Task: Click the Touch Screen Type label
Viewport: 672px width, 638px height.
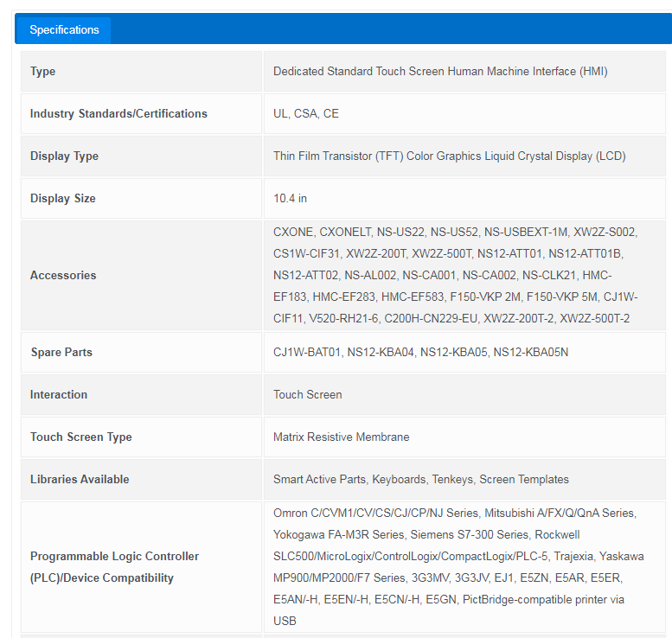Action: pos(81,437)
